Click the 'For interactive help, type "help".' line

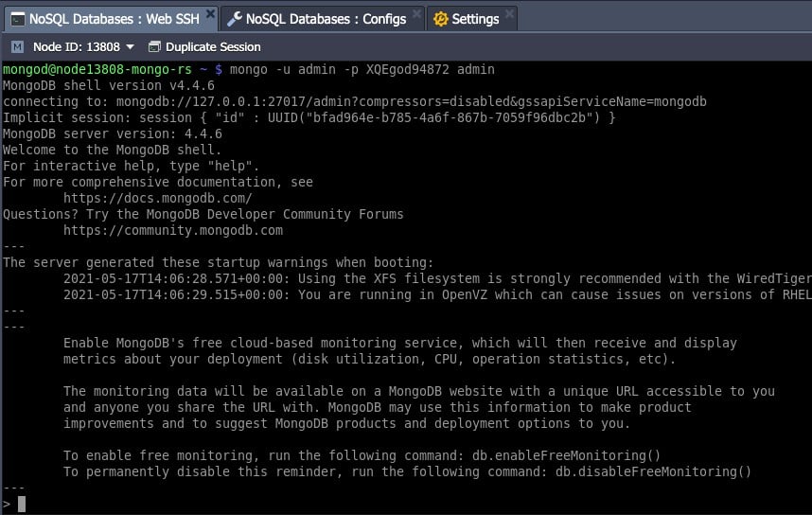pos(131,166)
